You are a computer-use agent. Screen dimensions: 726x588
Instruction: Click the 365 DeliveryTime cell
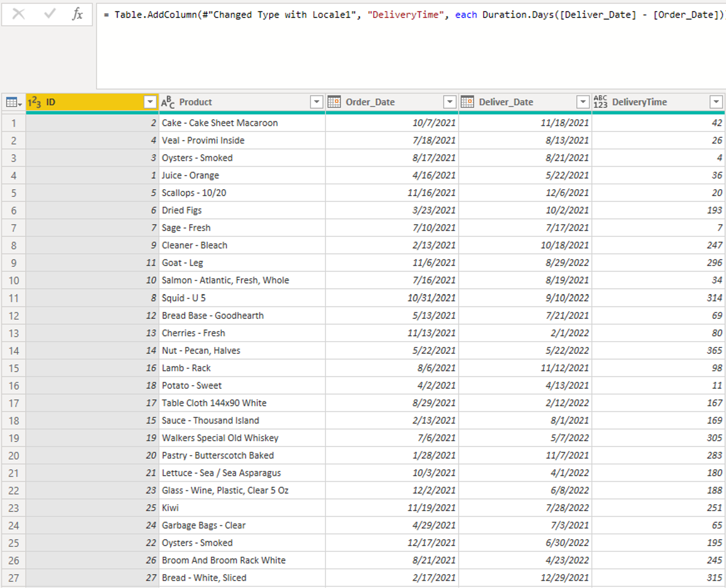[714, 351]
